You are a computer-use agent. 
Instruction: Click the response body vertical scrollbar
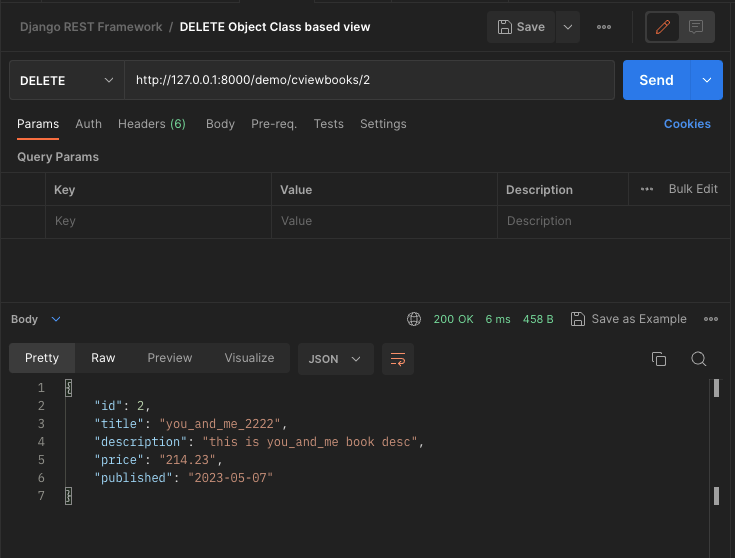(x=716, y=442)
